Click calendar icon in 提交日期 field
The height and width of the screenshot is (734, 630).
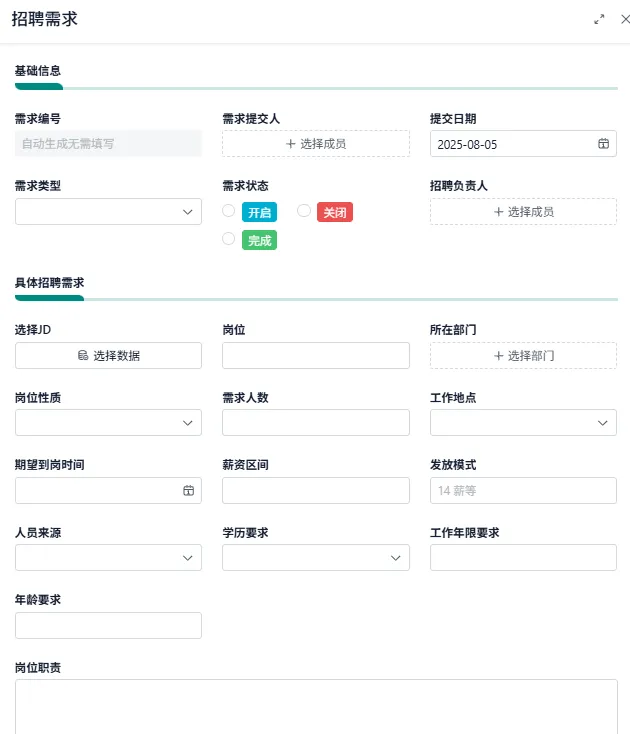pos(603,144)
